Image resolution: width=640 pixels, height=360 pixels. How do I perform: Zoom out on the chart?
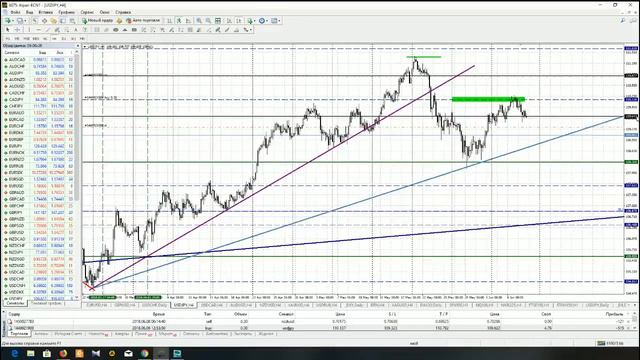click(x=208, y=20)
